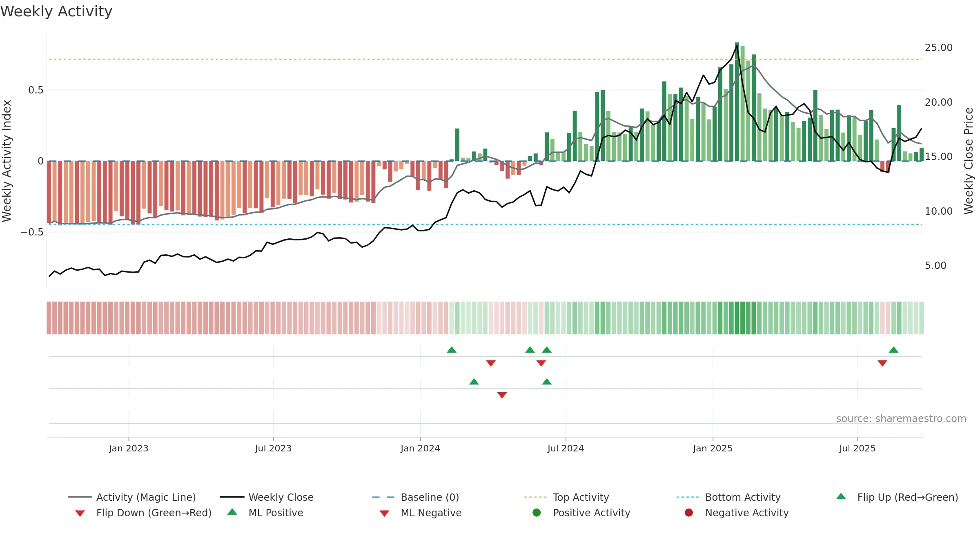The image size is (980, 551).
Task: Click the ML negative triangle in second marker row
Action: click(502, 395)
